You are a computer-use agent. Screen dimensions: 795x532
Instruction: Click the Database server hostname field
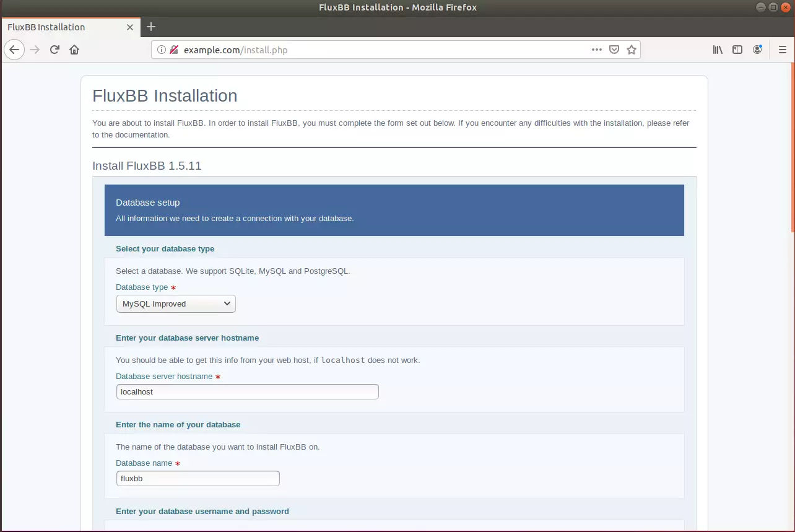pyautogui.click(x=247, y=391)
